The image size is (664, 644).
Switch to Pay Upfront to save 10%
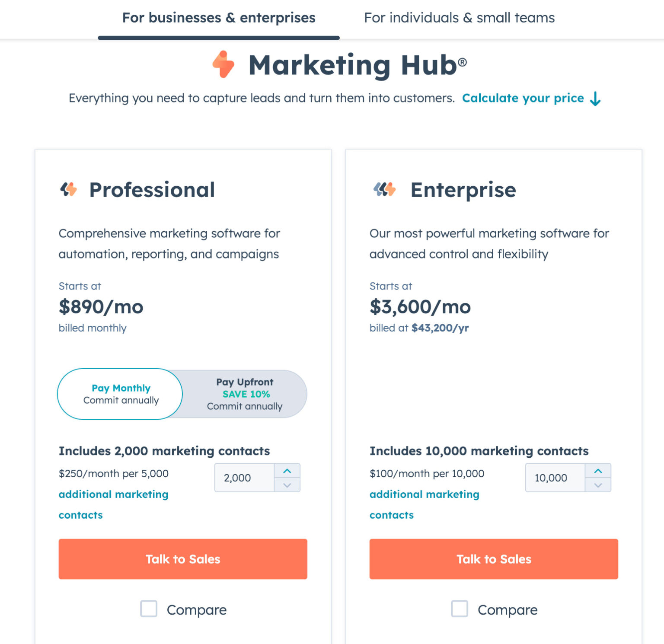point(245,394)
